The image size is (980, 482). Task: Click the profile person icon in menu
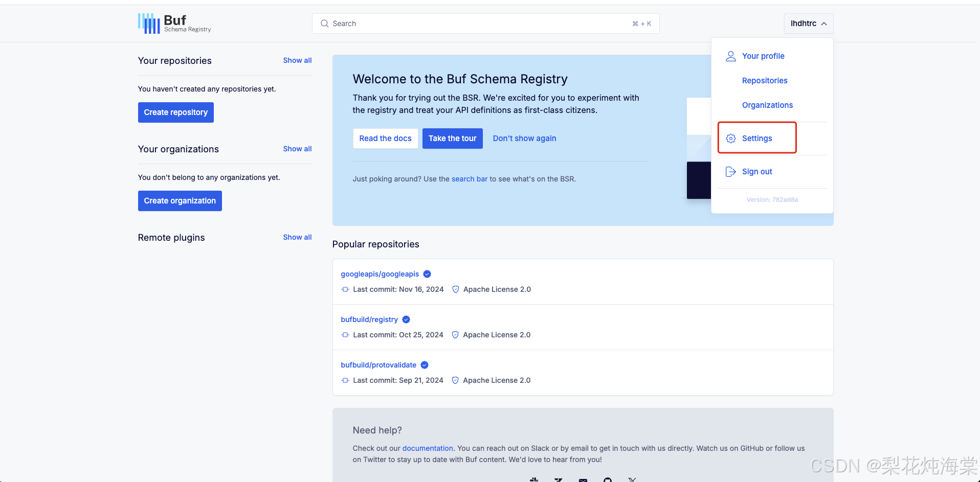click(x=731, y=56)
